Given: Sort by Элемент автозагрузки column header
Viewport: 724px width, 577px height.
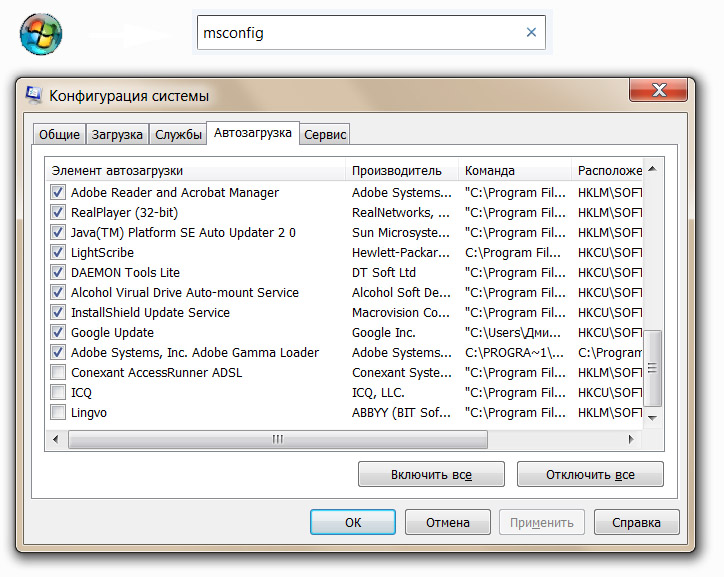Looking at the screenshot, I should [195, 170].
